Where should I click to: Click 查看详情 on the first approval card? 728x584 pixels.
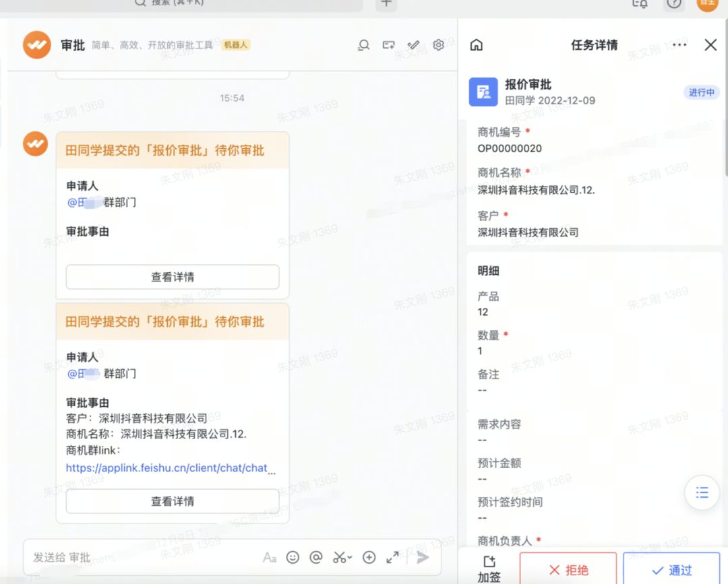[x=173, y=277]
